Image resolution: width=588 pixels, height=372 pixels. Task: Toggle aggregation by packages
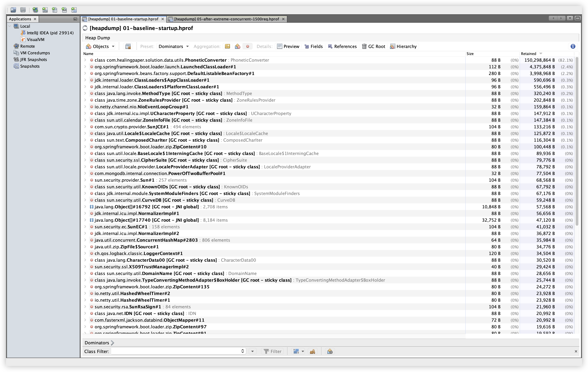[x=227, y=46]
